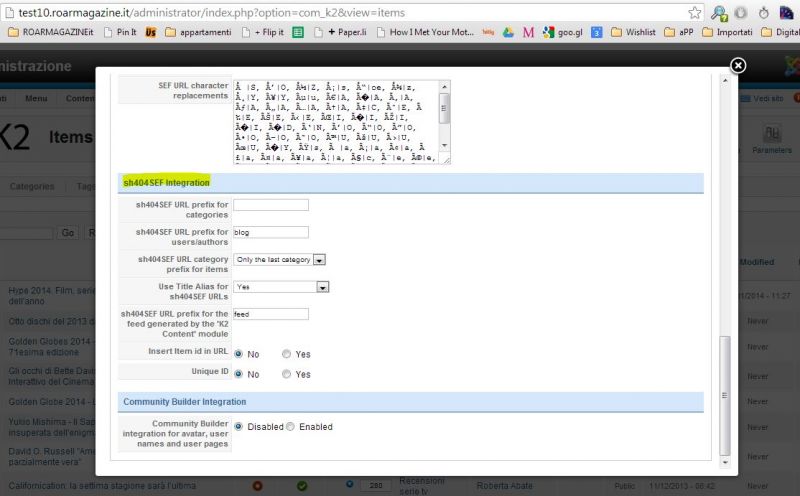Click users/authors prefix field containing blog
Image resolution: width=800 pixels, height=496 pixels.
pos(270,232)
